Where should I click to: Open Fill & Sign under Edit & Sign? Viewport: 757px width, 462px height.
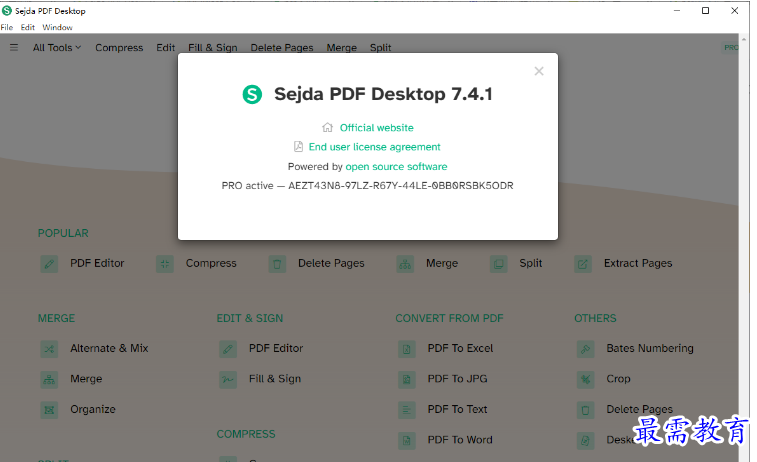pos(275,379)
